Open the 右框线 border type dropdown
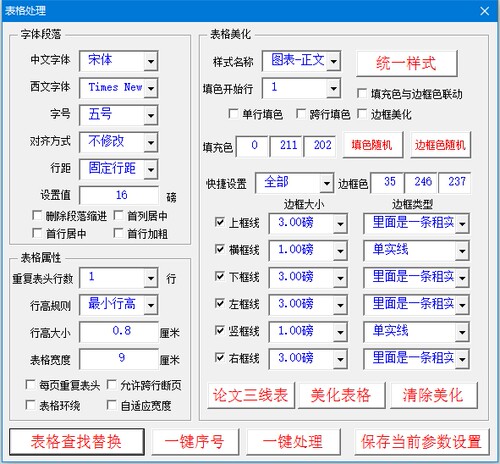 pyautogui.click(x=462, y=359)
